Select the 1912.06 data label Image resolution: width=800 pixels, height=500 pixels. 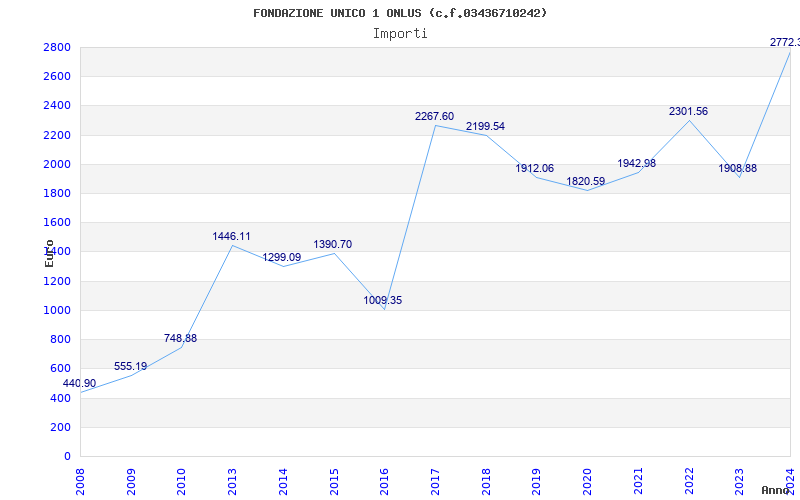click(534, 168)
